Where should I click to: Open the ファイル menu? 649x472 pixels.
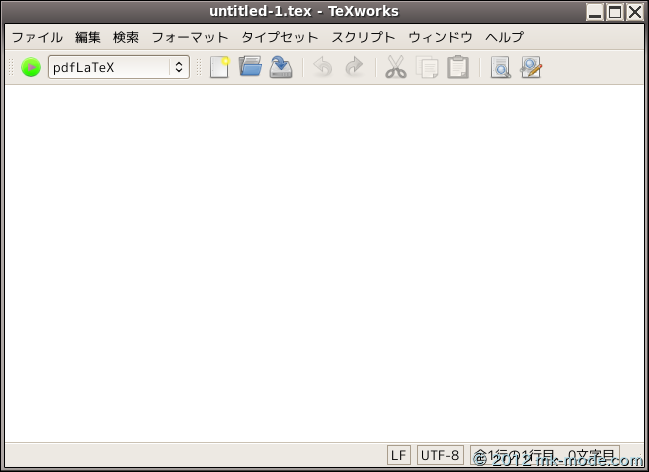[37, 37]
